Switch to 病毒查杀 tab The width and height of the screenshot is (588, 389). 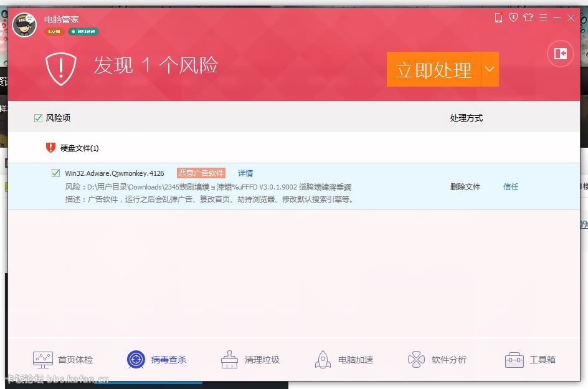click(x=156, y=360)
